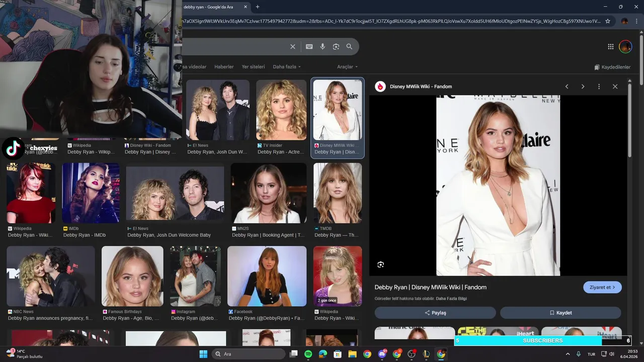
Task: Open Task View from the taskbar
Action: tap(294, 354)
